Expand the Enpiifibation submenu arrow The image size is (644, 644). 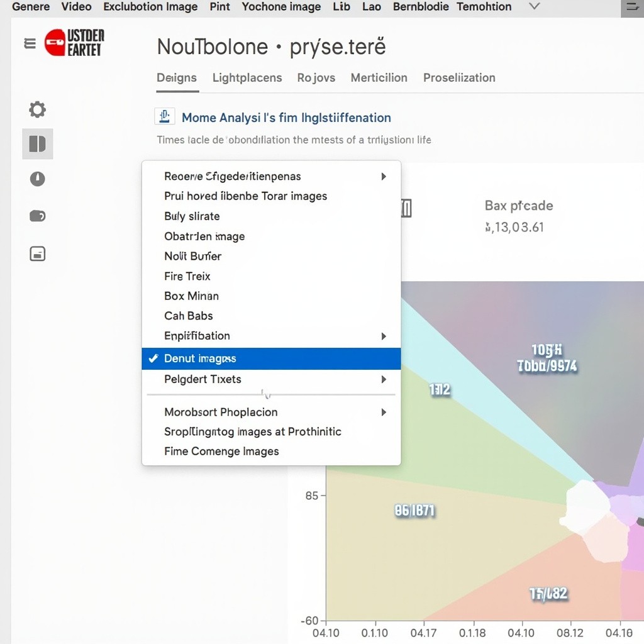(x=383, y=336)
